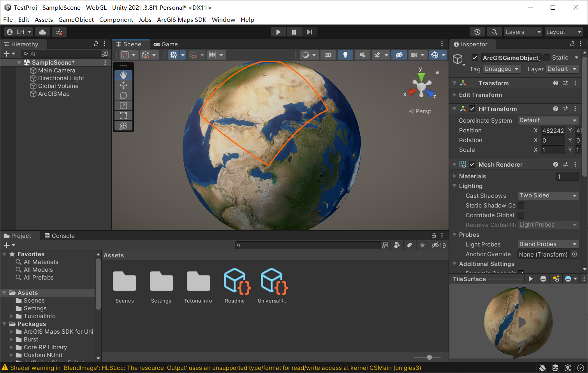Viewport: 588px width, 373px height.
Task: Select the Transform tool in scene overlay
Action: 123,125
